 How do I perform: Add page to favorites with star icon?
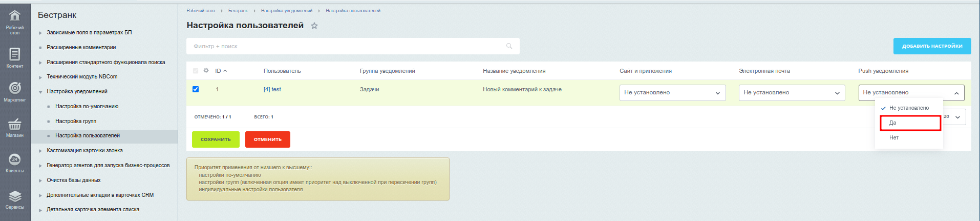pos(314,26)
